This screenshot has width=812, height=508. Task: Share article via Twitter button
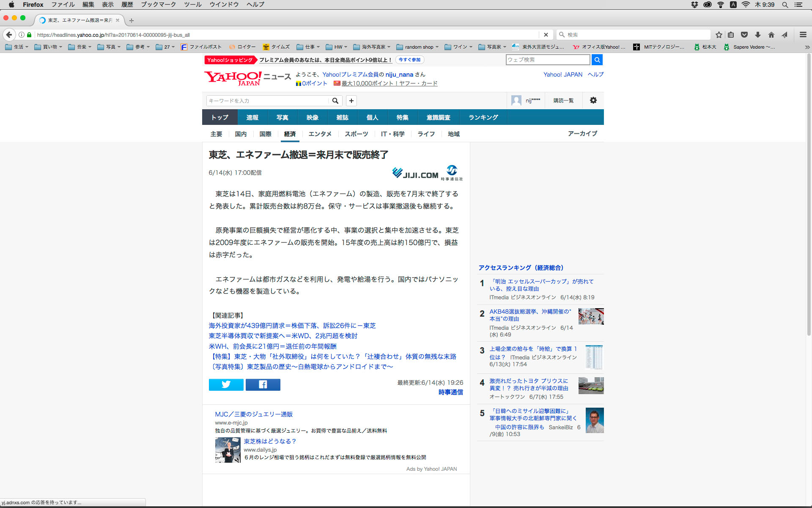pyautogui.click(x=226, y=384)
